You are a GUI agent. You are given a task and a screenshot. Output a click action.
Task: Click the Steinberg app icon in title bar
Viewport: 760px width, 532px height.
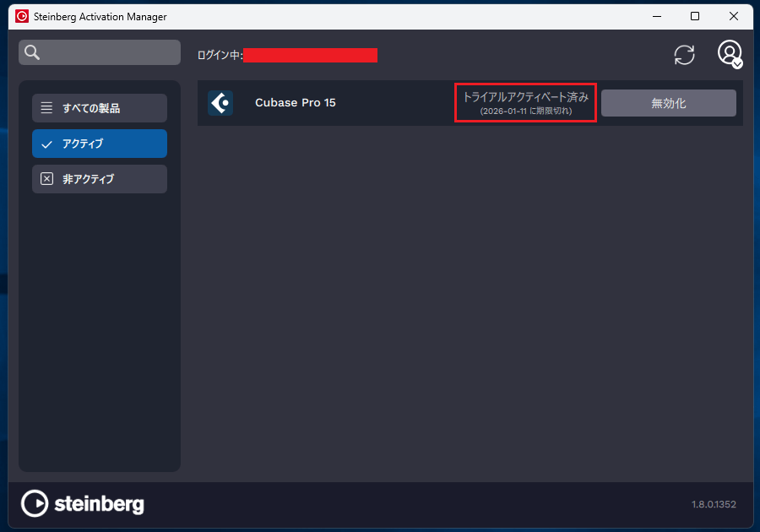22,16
